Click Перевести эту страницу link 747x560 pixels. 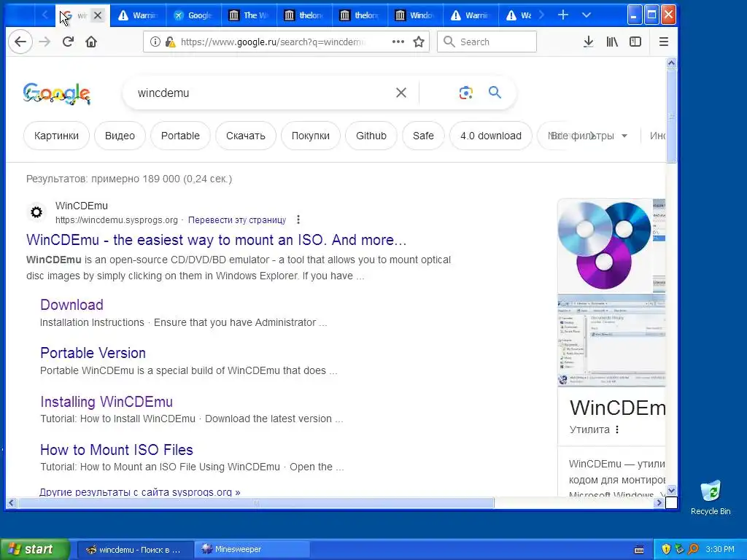coord(237,220)
